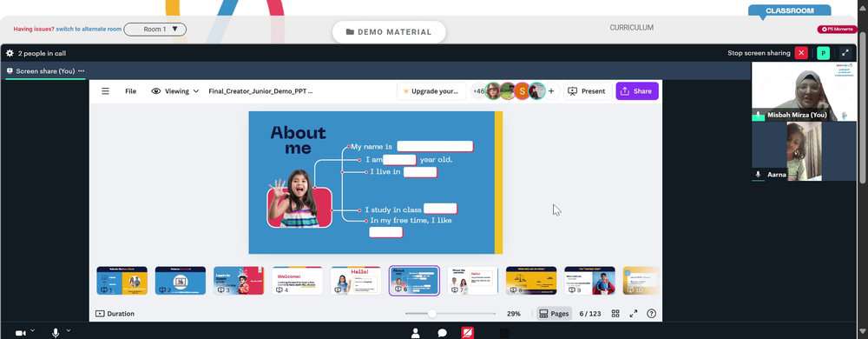
Task: Click the orange S collaborator avatar
Action: pos(522,91)
